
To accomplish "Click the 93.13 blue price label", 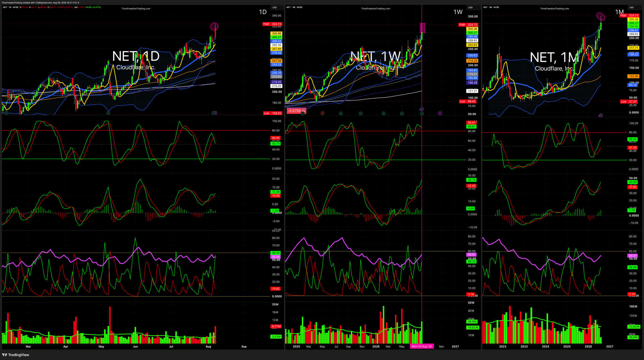I will click(x=633, y=85).
